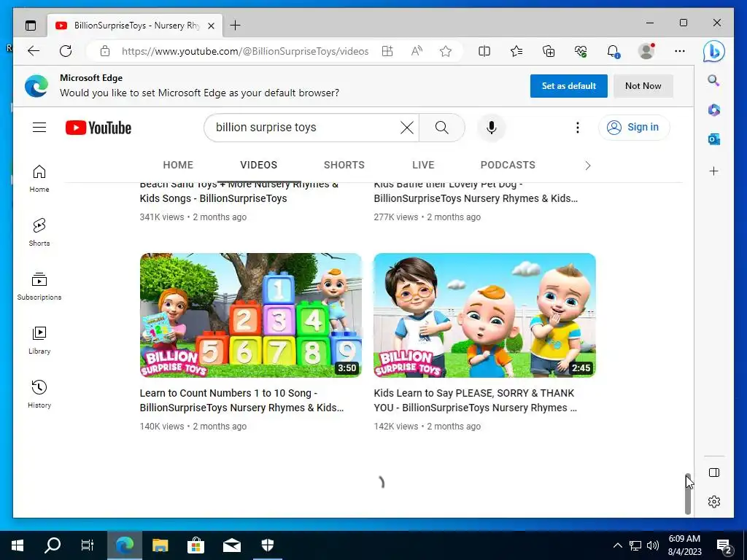Start voice search with the microphone
This screenshot has width=747, height=560.
coord(491,127)
